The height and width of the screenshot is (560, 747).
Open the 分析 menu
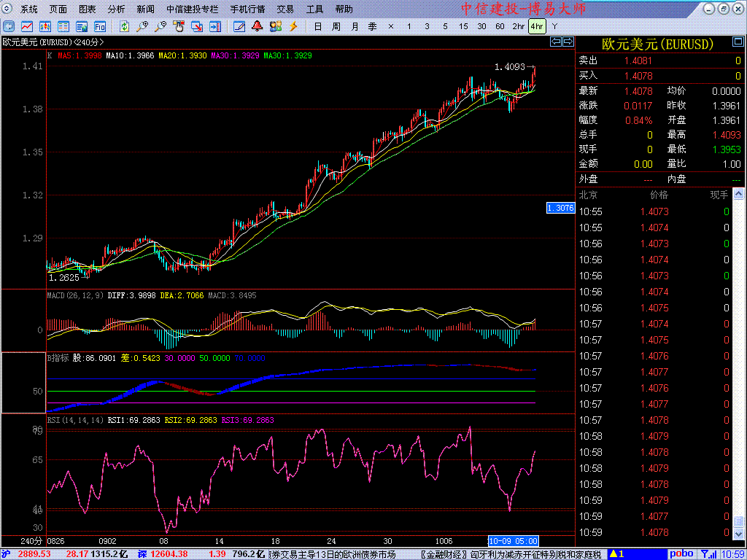(x=116, y=9)
